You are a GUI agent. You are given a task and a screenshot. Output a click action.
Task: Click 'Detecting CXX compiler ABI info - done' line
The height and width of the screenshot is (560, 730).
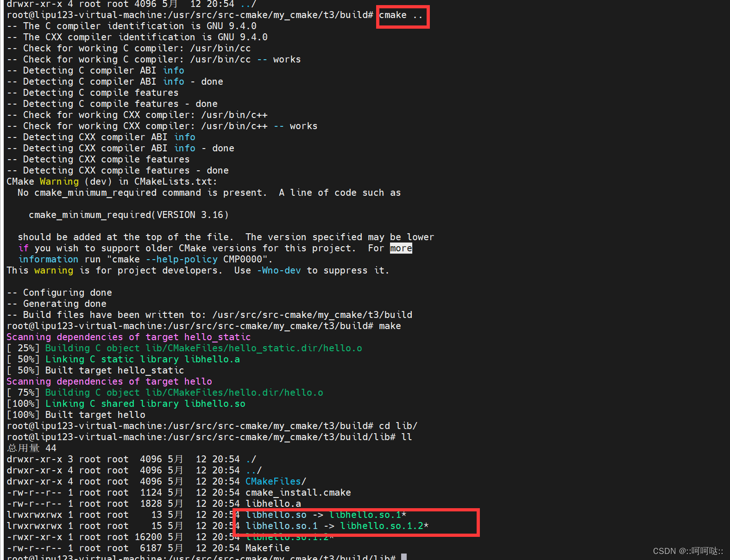(120, 148)
